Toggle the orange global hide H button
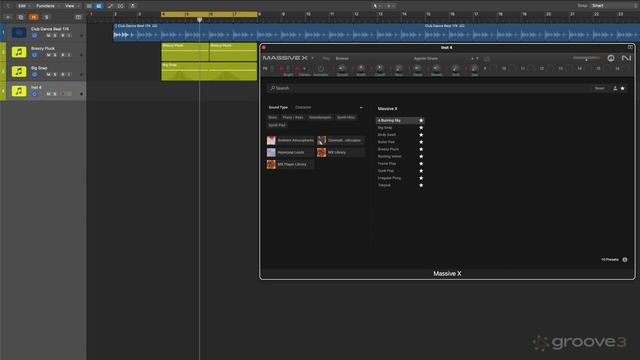Screen dimensions: 640x360 tap(33, 17)
